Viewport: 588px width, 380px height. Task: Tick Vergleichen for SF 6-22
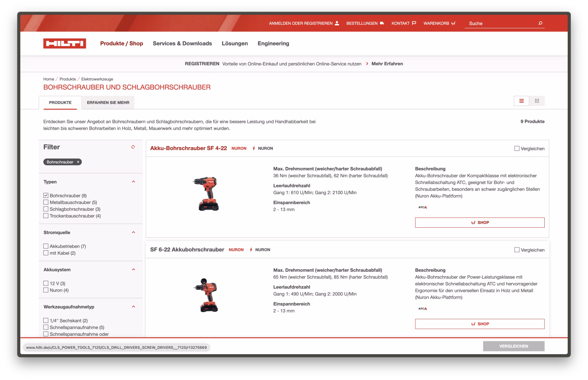517,250
